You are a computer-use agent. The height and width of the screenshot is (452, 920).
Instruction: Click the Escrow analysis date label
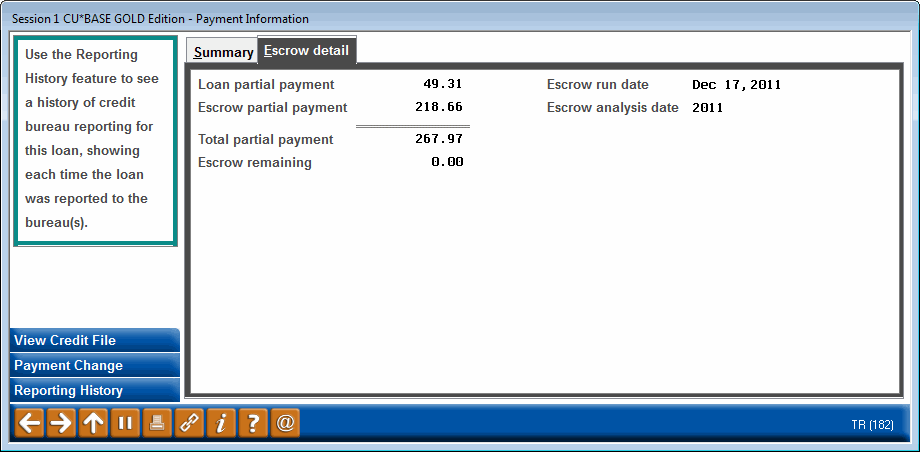613,108
